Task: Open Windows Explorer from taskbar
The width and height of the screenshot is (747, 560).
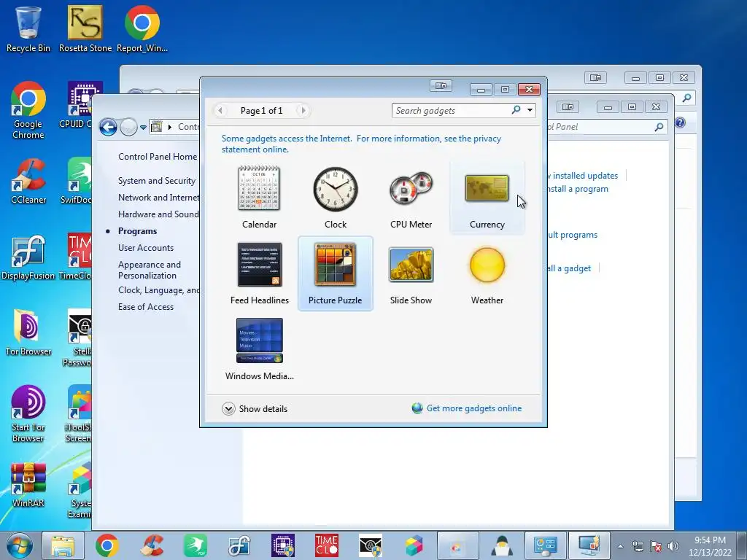Action: click(63, 545)
